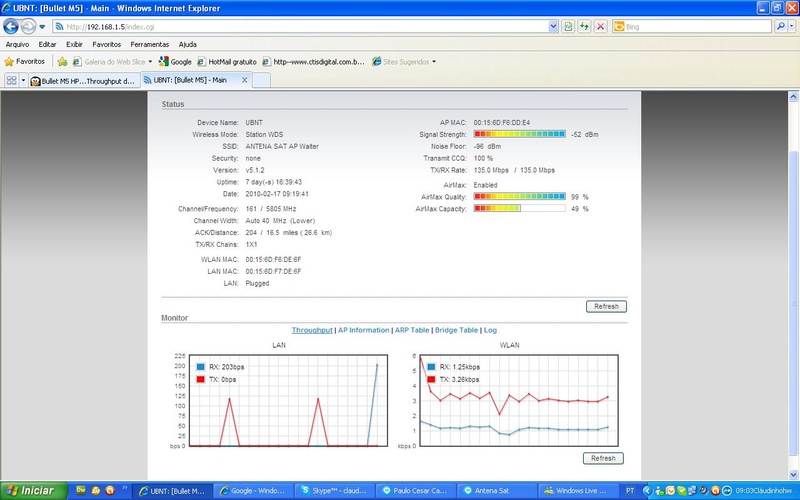
Task: Open a new blank tab
Action: [x=262, y=81]
